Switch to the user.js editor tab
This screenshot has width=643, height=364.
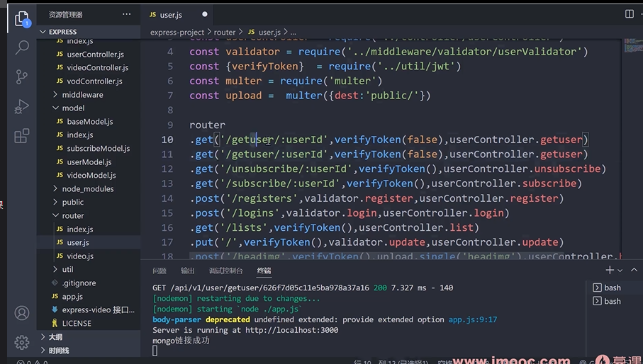tap(171, 15)
